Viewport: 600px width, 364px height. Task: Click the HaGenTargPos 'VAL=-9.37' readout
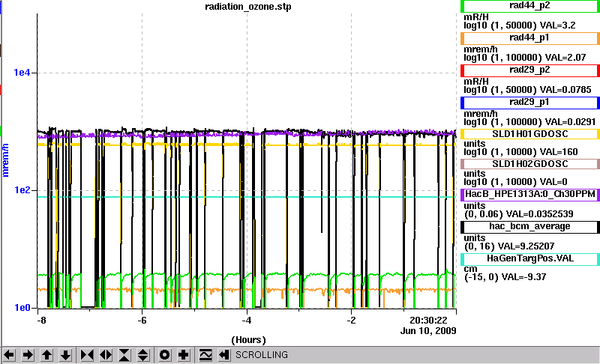coord(524,277)
